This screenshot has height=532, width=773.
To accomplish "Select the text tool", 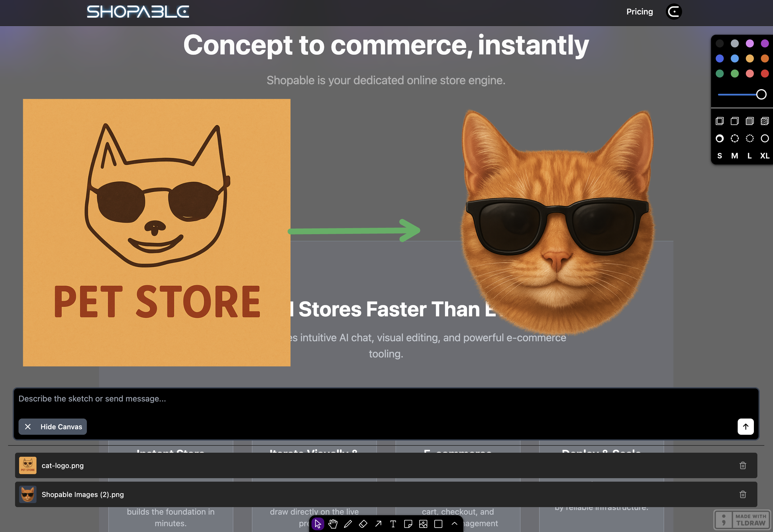I will click(393, 524).
